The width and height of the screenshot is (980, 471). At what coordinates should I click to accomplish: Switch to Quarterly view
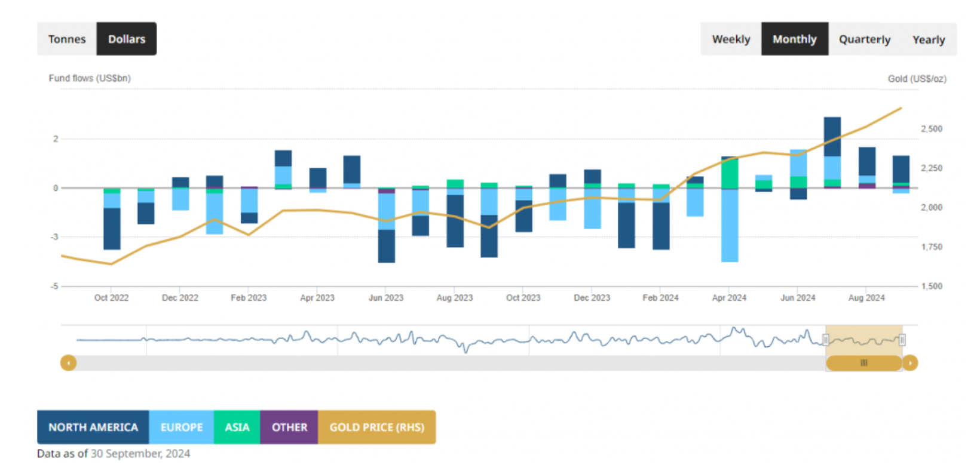coord(865,39)
